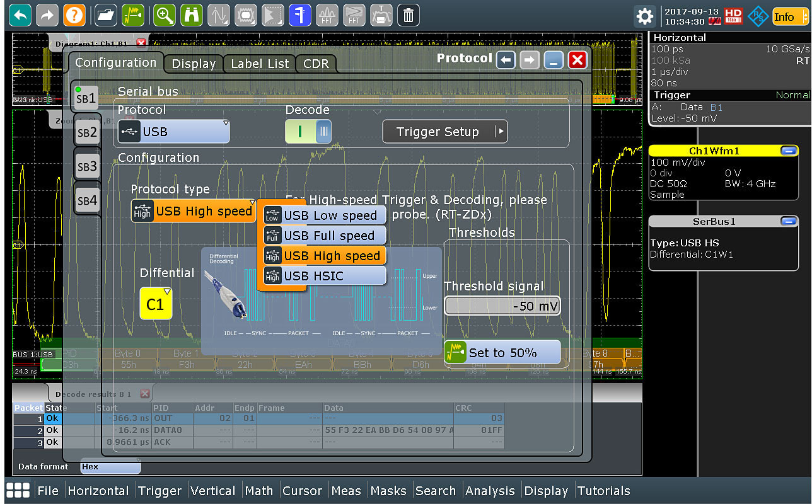
Task: Select the zoom magnifier tool
Action: tap(165, 14)
